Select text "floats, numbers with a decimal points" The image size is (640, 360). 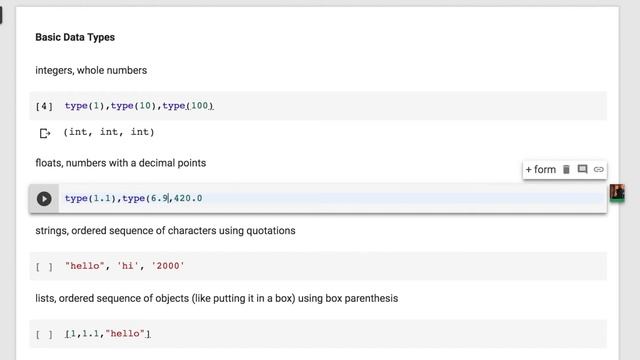[121, 163]
